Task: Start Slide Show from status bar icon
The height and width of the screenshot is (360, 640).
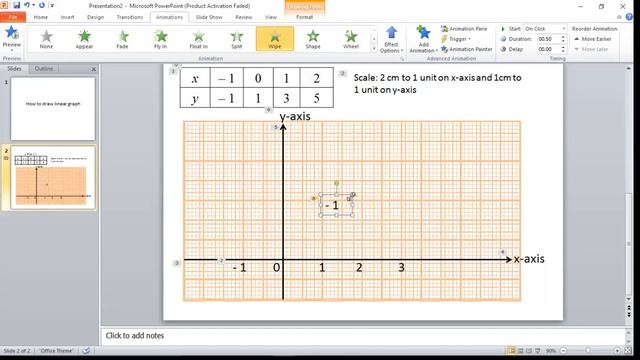Action: pyautogui.click(x=538, y=351)
